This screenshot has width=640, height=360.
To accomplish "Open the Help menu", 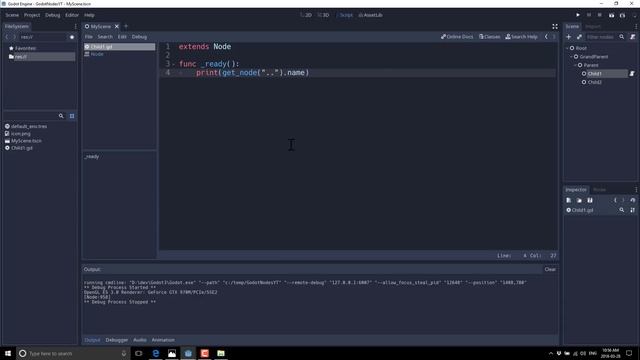I will (x=89, y=15).
